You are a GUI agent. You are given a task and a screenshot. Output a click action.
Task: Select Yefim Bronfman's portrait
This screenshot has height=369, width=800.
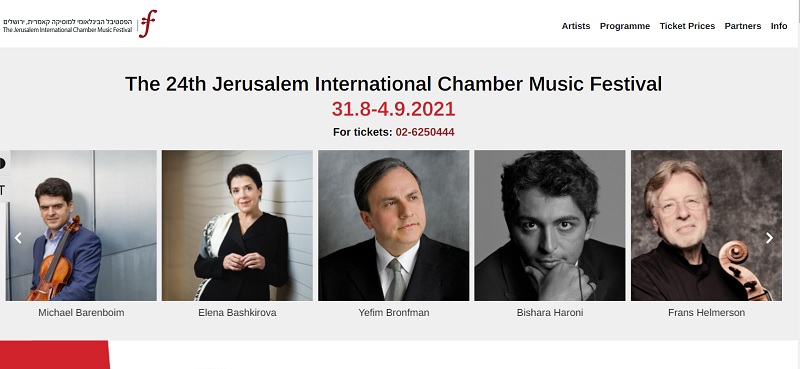coord(393,225)
